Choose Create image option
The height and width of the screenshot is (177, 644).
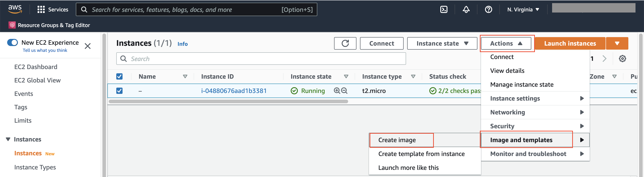click(425, 140)
